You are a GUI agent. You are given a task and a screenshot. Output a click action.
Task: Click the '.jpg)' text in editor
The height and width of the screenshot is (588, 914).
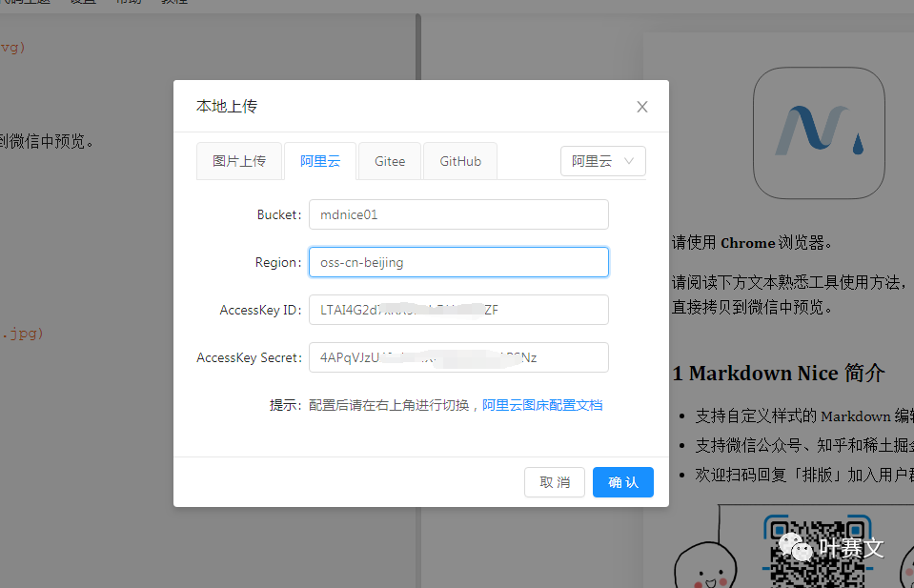click(x=22, y=334)
